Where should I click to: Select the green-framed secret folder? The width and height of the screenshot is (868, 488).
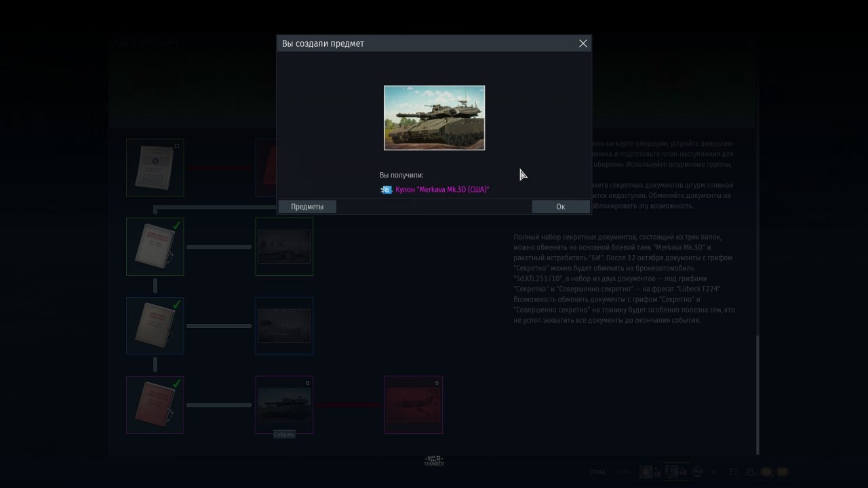pyautogui.click(x=155, y=247)
